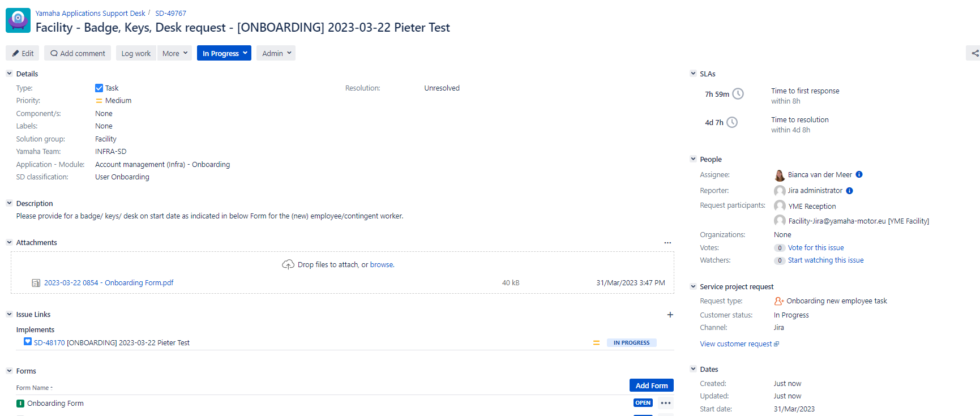The height and width of the screenshot is (416, 980).
Task: Click the Add Form button
Action: click(652, 385)
